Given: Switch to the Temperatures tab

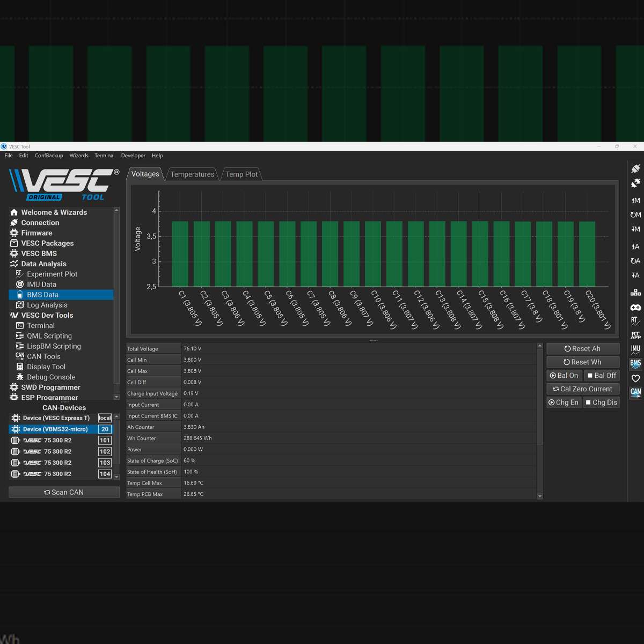Looking at the screenshot, I should [x=192, y=174].
